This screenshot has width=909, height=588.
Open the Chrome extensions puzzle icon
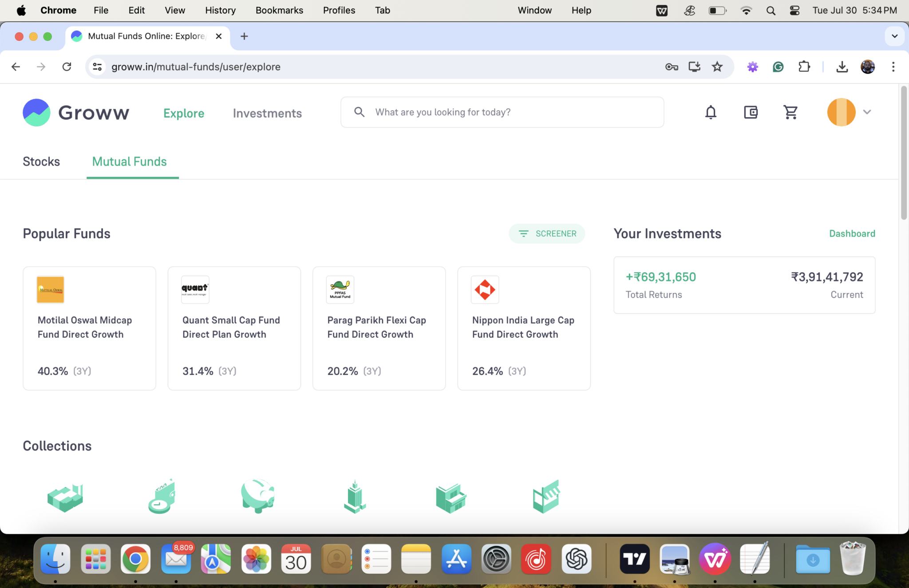pos(804,67)
